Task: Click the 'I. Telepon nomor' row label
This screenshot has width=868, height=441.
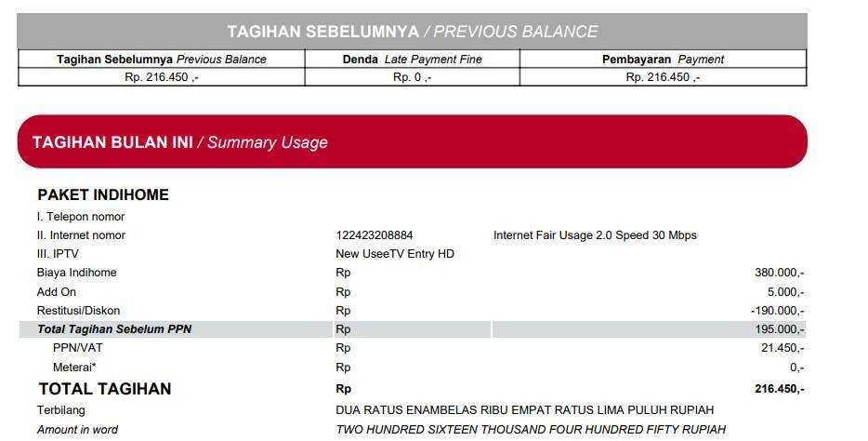Action: (x=81, y=217)
